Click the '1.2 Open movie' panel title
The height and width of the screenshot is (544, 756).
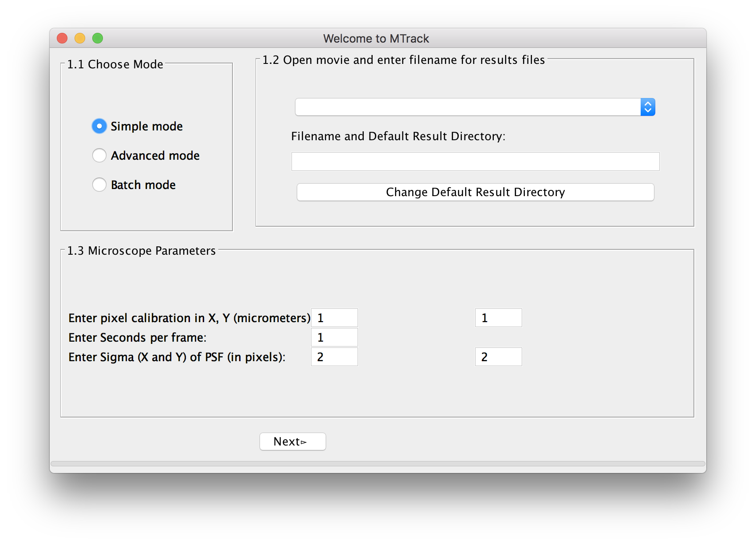404,60
